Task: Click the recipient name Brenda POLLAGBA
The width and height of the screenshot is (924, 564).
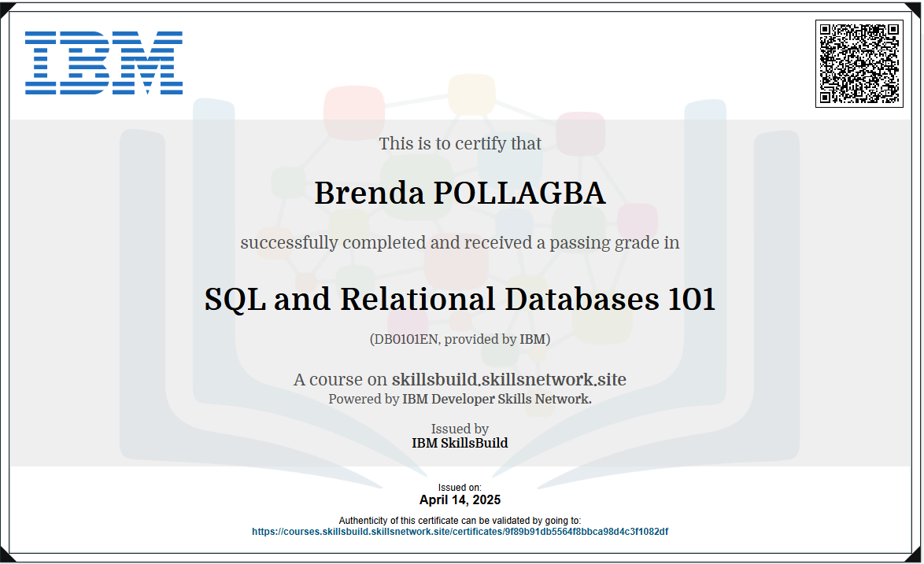Action: pyautogui.click(x=460, y=193)
